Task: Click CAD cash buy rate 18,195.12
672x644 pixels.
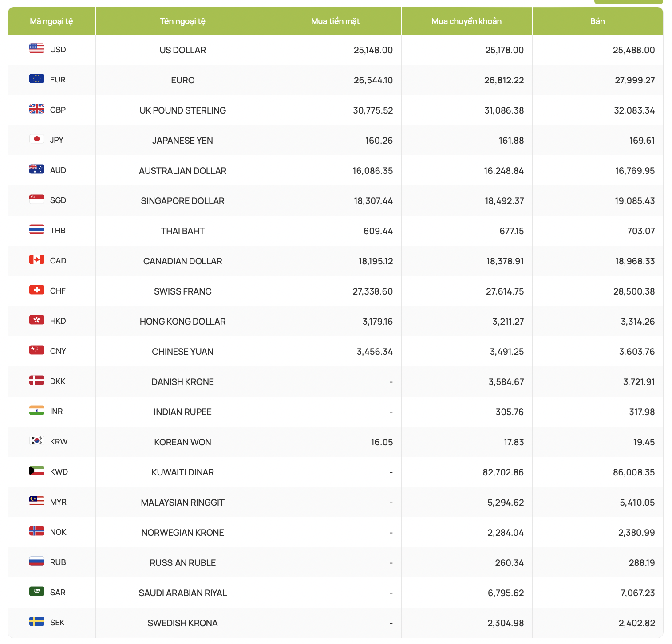Action: pos(376,261)
